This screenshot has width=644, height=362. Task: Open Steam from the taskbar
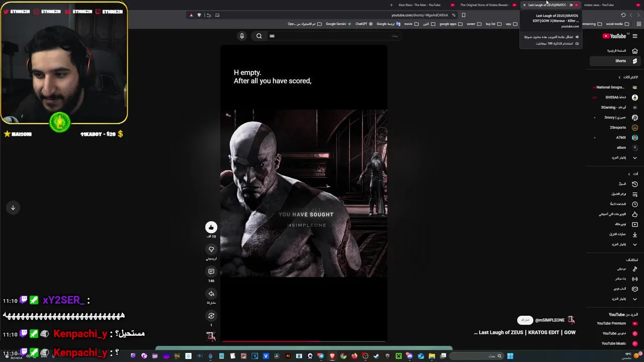pos(376,356)
